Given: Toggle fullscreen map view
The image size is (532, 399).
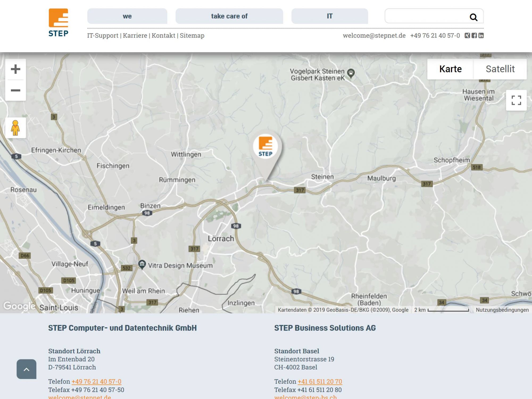Looking at the screenshot, I should (x=516, y=100).
